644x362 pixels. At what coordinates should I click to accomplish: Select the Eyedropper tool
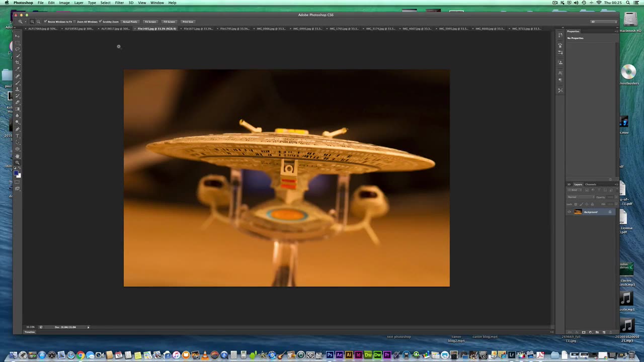click(18, 69)
